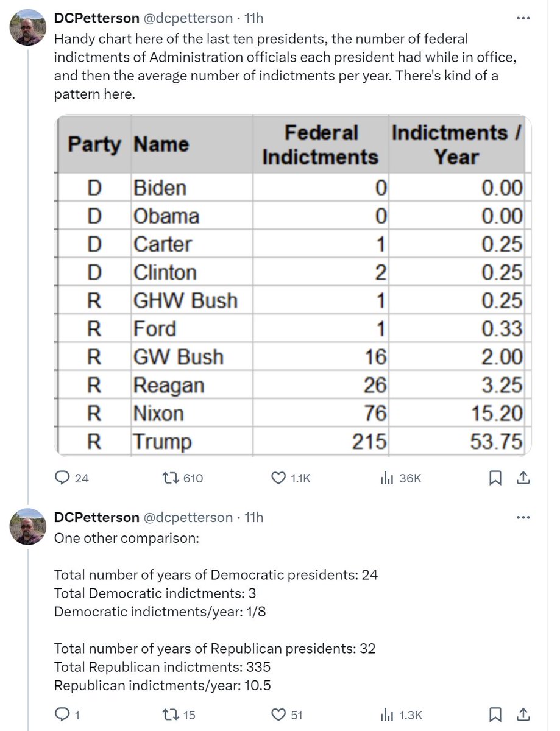Open the 11h timestamp of first tweet
Viewport: 560px width, 731px height.
pyautogui.click(x=253, y=18)
